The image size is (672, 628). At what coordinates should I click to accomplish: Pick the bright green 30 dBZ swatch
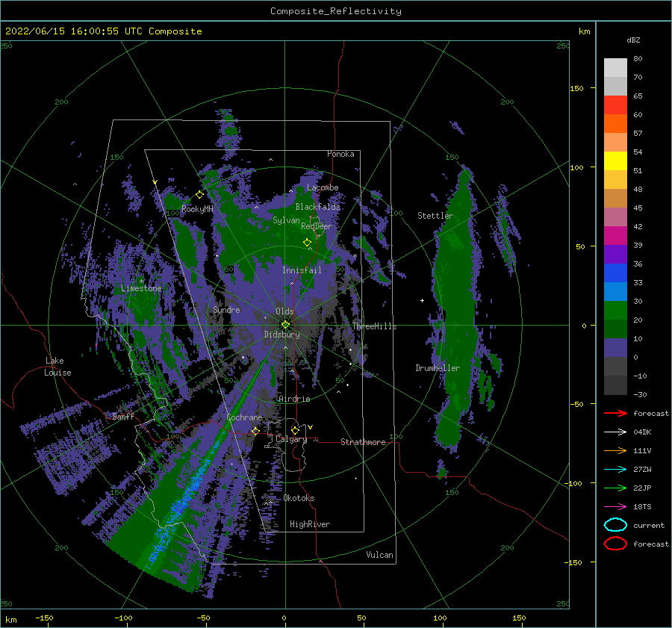[615, 310]
